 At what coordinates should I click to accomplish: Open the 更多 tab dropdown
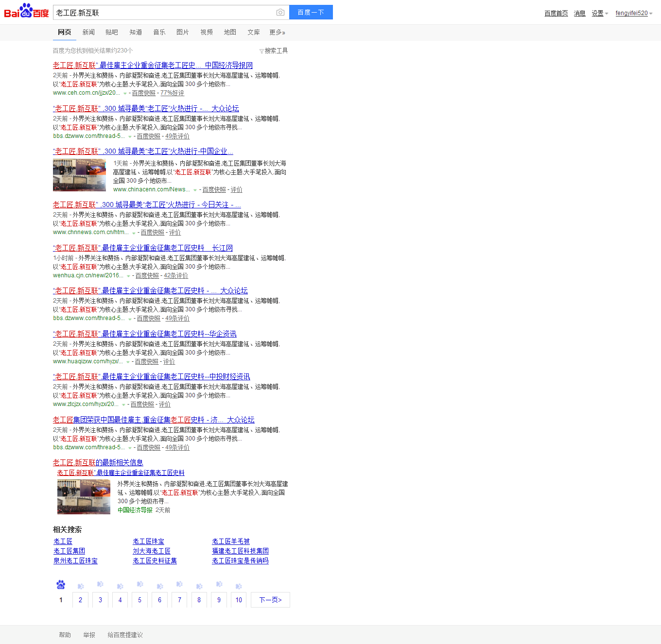pyautogui.click(x=277, y=32)
